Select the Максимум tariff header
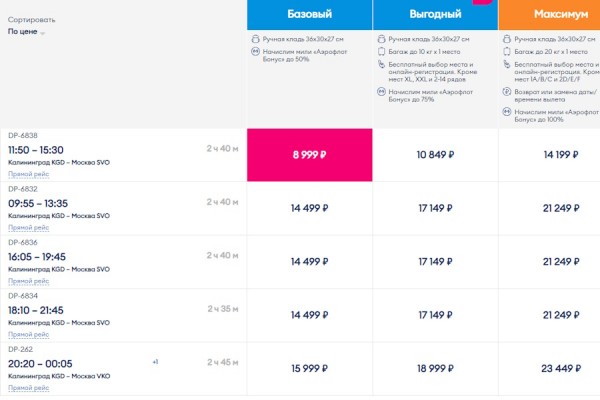This screenshot has width=600, height=400. (x=549, y=15)
